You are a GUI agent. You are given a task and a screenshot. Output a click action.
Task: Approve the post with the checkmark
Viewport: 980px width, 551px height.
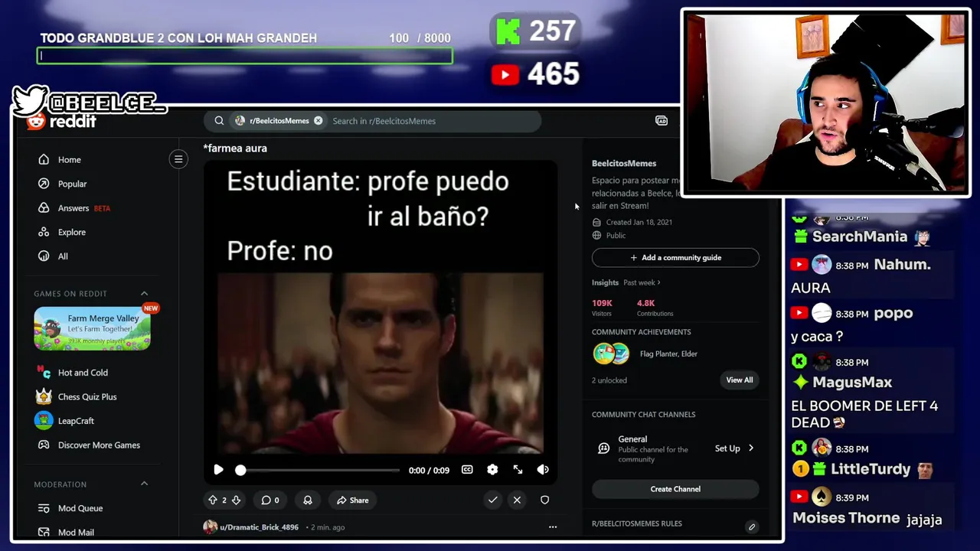492,500
